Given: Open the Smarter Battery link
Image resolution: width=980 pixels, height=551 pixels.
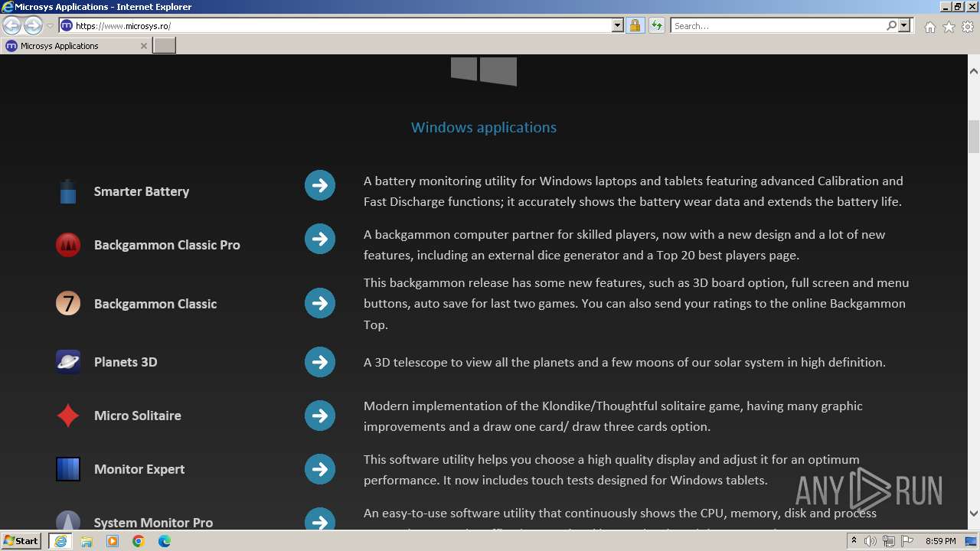Looking at the screenshot, I should pyautogui.click(x=142, y=191).
